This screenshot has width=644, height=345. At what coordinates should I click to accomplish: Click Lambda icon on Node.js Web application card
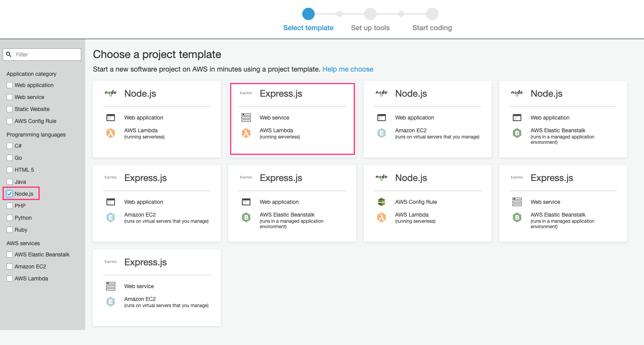[111, 133]
